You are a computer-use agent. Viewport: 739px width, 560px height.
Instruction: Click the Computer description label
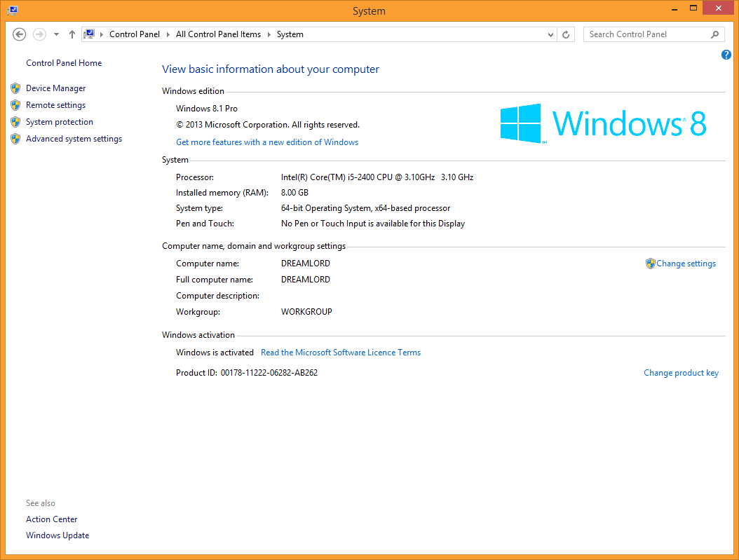pos(218,296)
